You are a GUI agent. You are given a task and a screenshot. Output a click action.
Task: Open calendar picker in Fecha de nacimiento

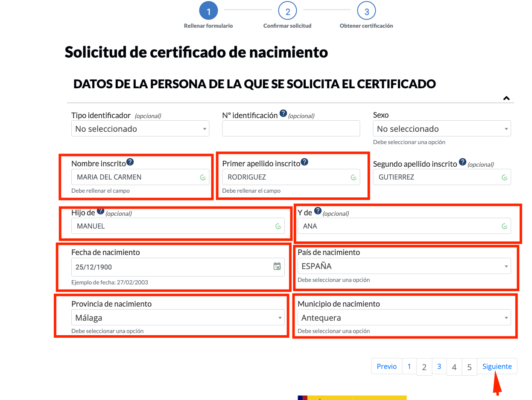pos(277,267)
